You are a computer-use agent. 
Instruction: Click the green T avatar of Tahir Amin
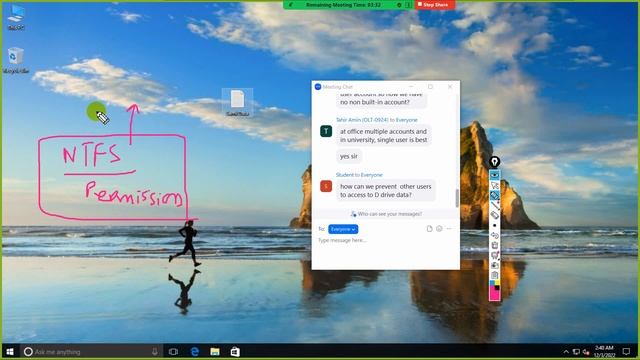point(326,131)
